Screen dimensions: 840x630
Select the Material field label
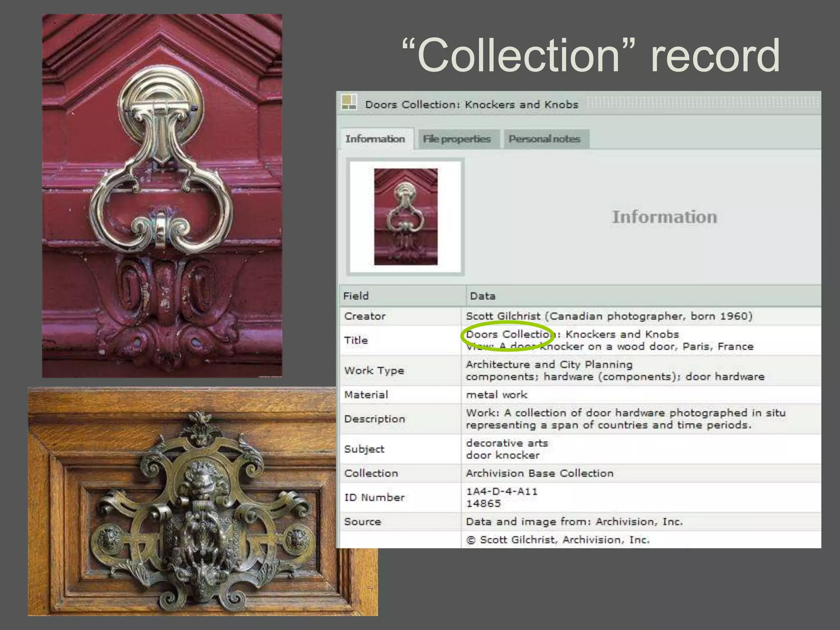pos(366,395)
